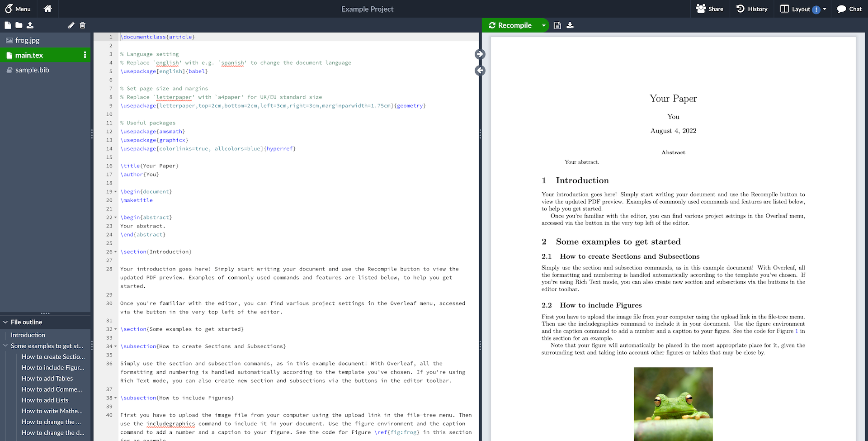This screenshot has width=868, height=441.
Task: Select sample.bib in the file tree
Action: click(32, 70)
